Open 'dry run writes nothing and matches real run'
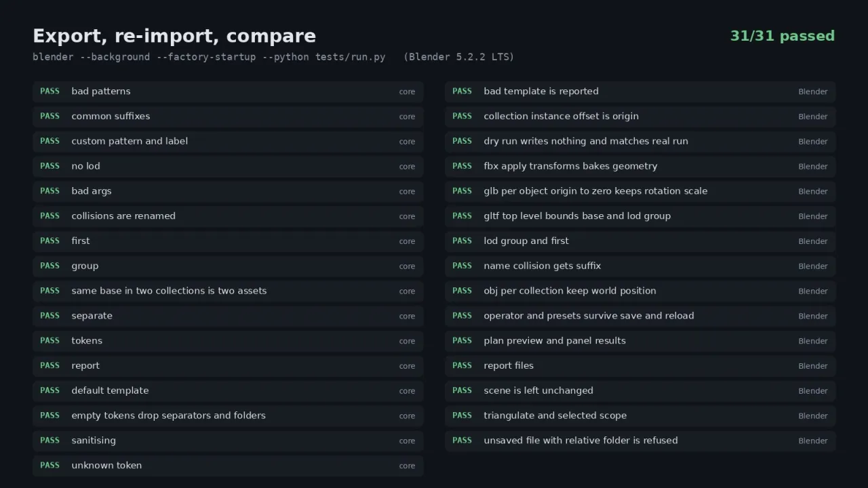 pyautogui.click(x=640, y=142)
